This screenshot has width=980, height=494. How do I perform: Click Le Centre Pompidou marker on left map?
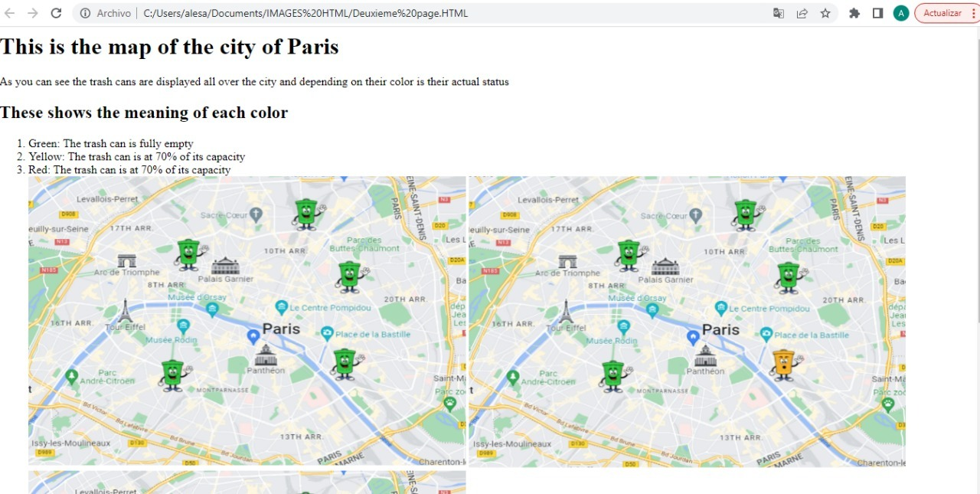281,307
